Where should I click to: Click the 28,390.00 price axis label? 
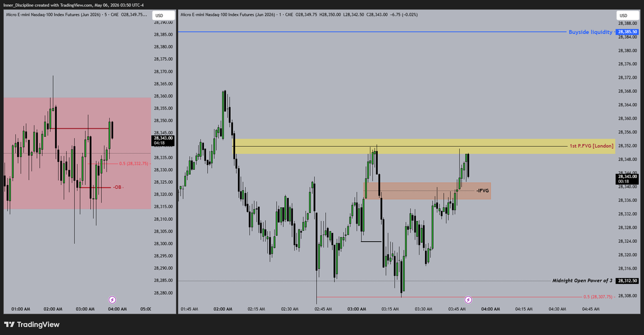point(163,23)
